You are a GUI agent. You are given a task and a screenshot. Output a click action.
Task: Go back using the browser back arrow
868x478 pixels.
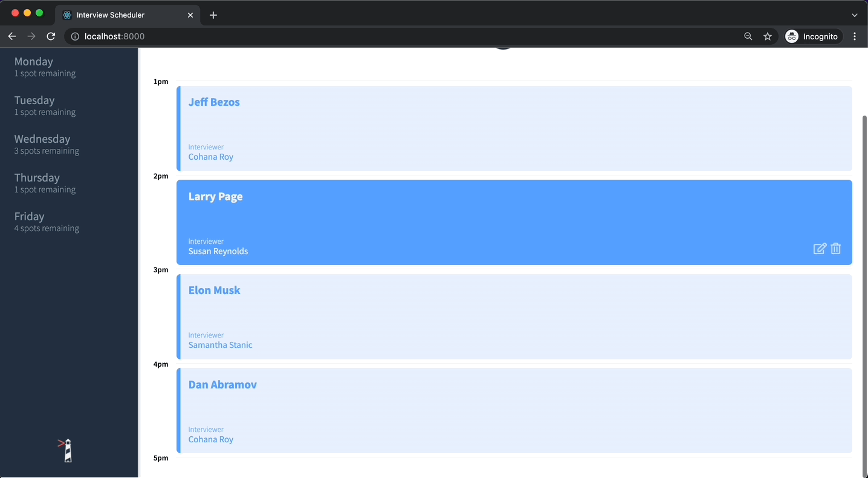coord(12,36)
